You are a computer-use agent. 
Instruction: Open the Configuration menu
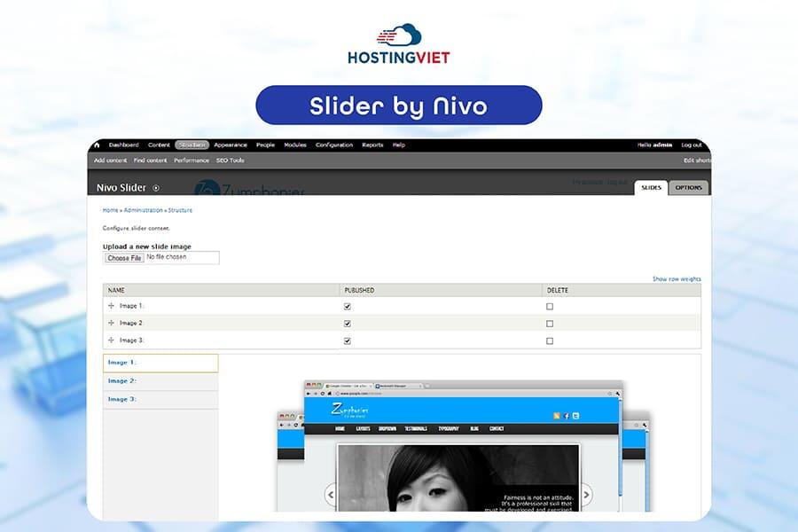click(x=333, y=145)
